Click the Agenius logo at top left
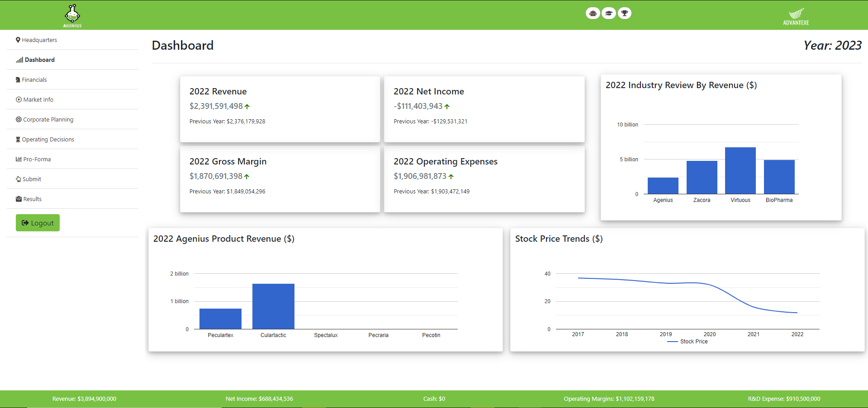 click(72, 15)
